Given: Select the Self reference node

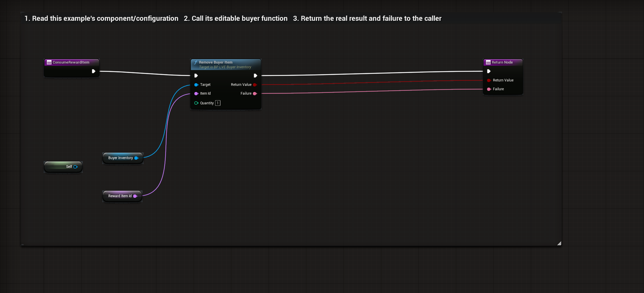Looking at the screenshot, I should pos(63,167).
